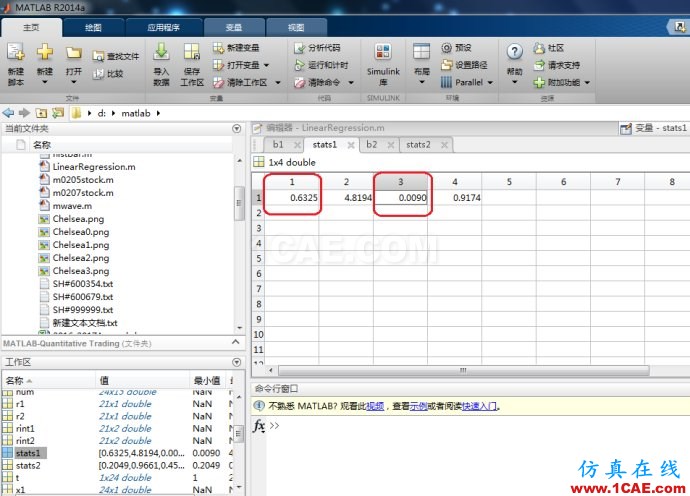Click the New (新建) plus icon
The width and height of the screenshot is (690, 496).
(x=44, y=52)
